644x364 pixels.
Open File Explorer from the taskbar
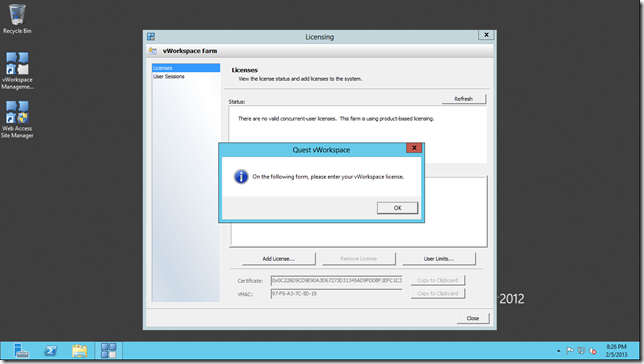(x=80, y=350)
